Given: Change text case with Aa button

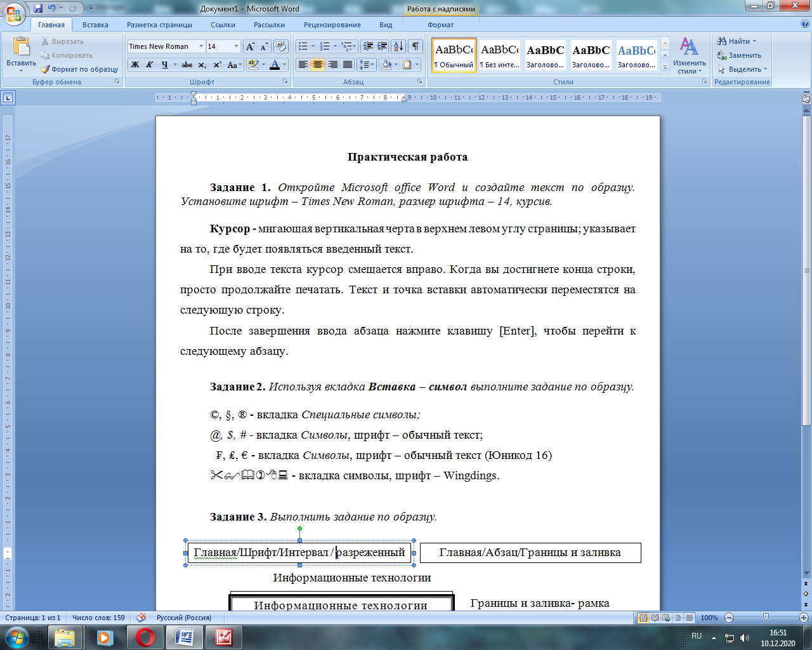Looking at the screenshot, I should coord(233,65).
